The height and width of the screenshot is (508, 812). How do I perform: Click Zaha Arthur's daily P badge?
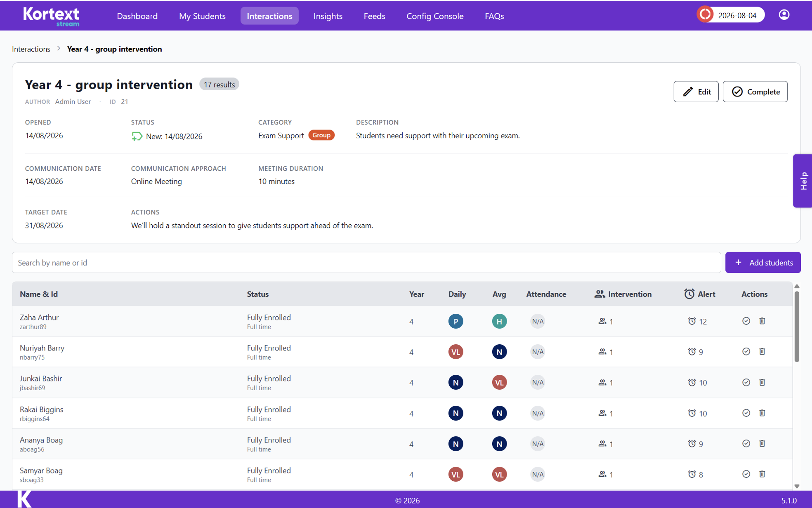tap(456, 321)
